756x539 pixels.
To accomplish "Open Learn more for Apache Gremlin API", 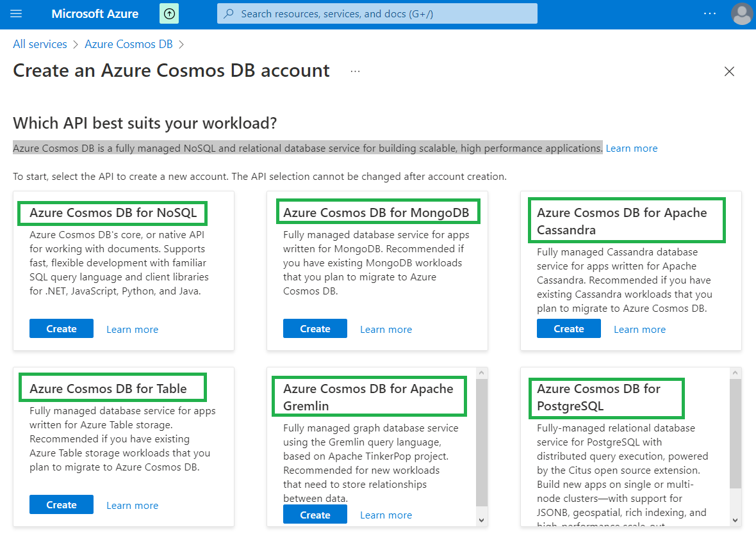I will point(386,515).
